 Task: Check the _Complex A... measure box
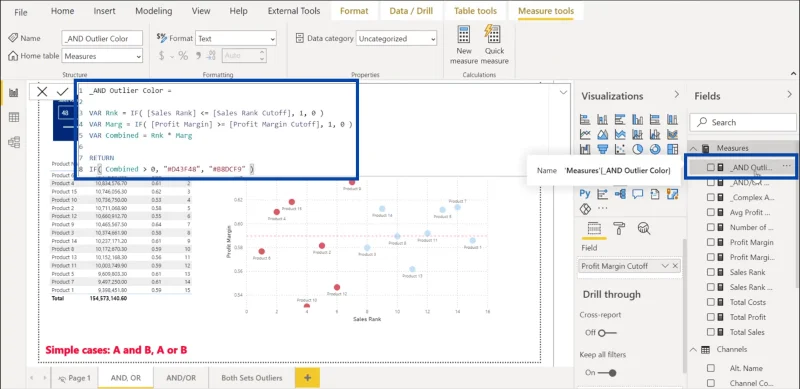(x=711, y=197)
